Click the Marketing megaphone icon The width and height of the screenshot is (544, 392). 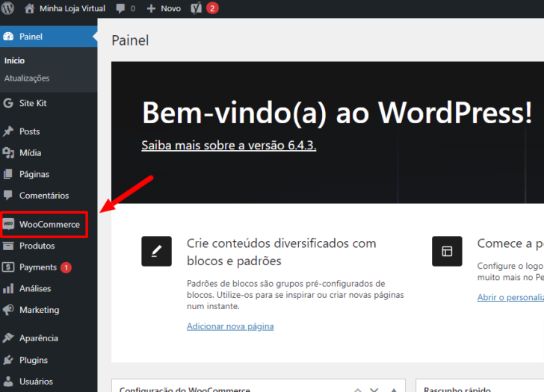coord(8,310)
